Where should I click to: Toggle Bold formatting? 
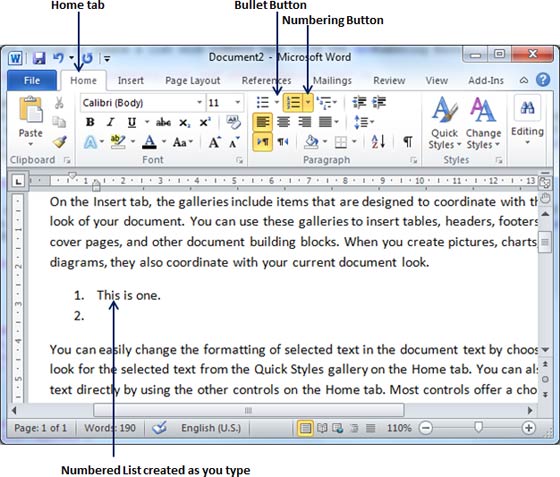point(90,122)
